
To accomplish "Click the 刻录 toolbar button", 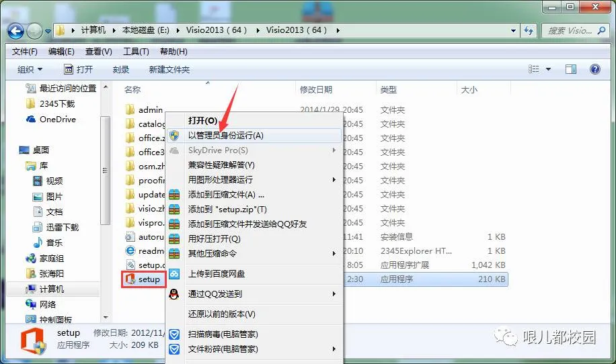I will click(x=121, y=69).
